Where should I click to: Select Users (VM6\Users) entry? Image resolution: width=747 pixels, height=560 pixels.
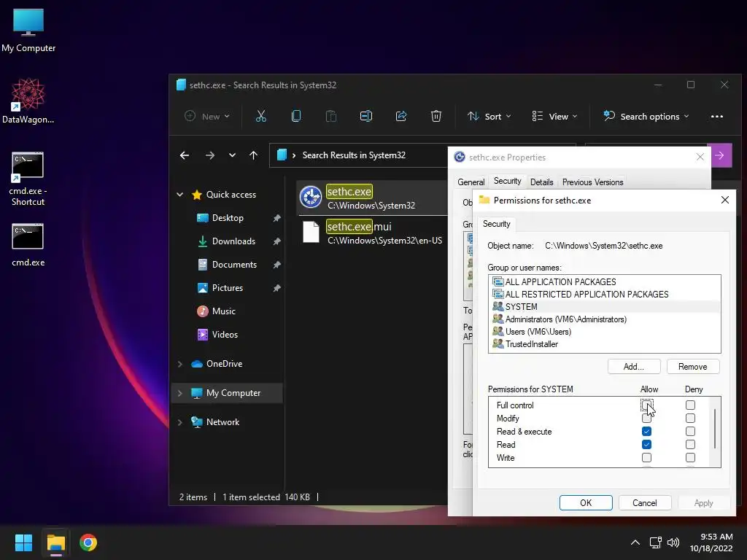click(604, 332)
